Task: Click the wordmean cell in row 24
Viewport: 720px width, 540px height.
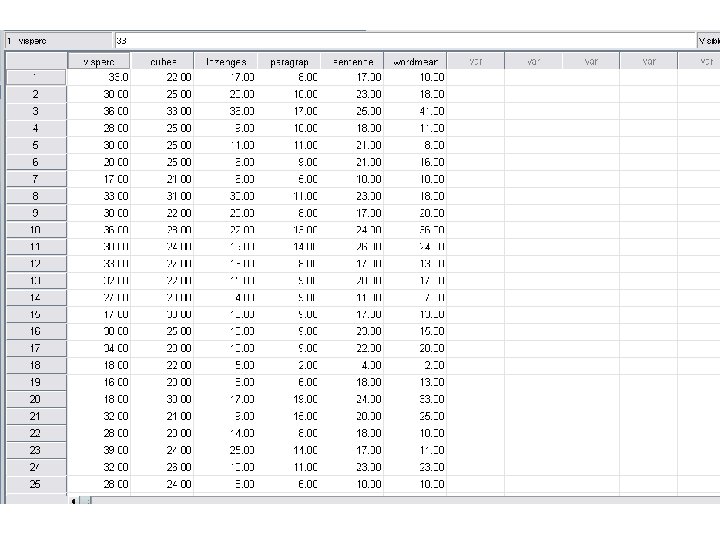Action: (415, 467)
